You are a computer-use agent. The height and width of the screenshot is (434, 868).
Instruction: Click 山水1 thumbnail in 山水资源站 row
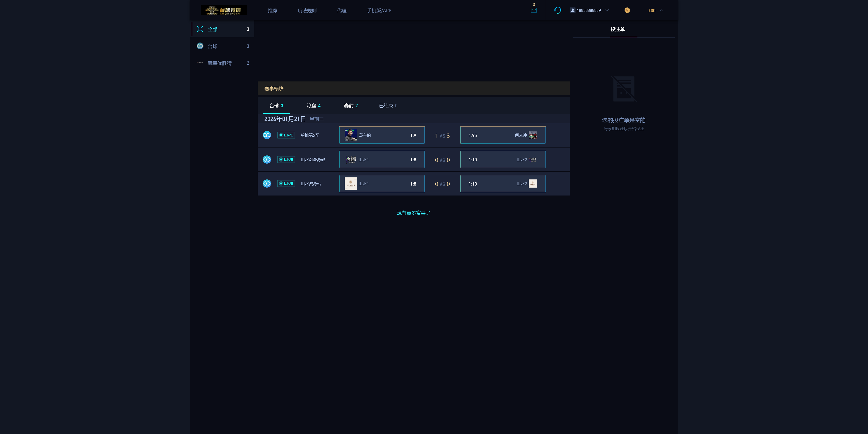pyautogui.click(x=350, y=184)
